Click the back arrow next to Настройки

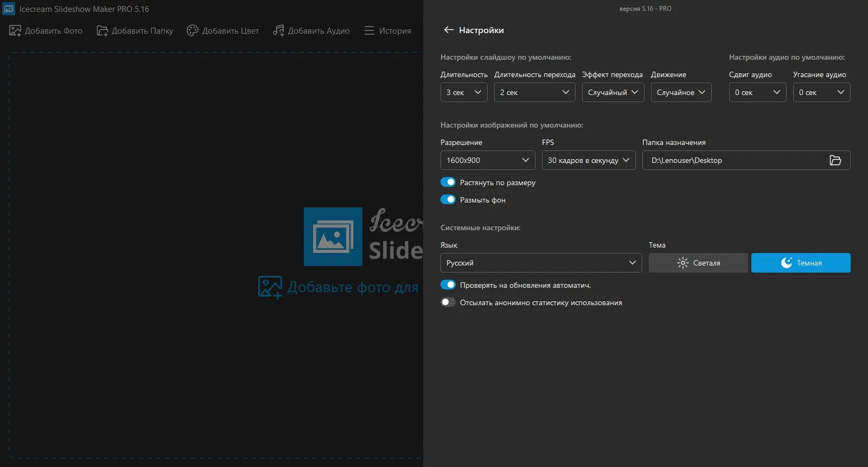point(449,30)
